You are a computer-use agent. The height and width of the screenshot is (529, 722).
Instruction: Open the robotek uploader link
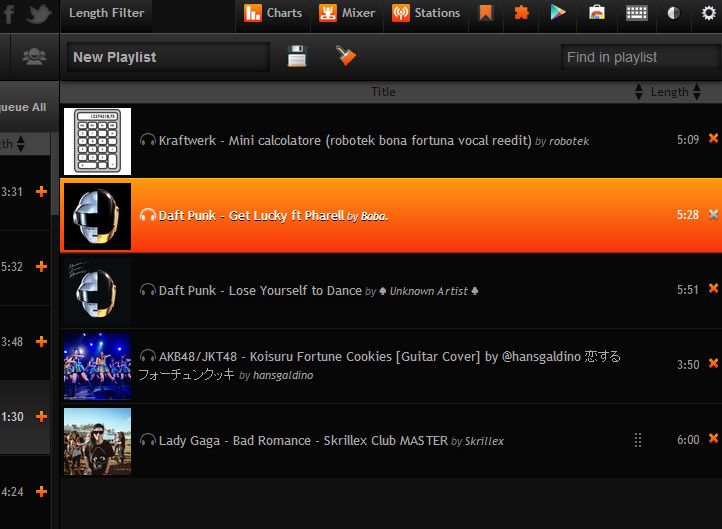(569, 141)
